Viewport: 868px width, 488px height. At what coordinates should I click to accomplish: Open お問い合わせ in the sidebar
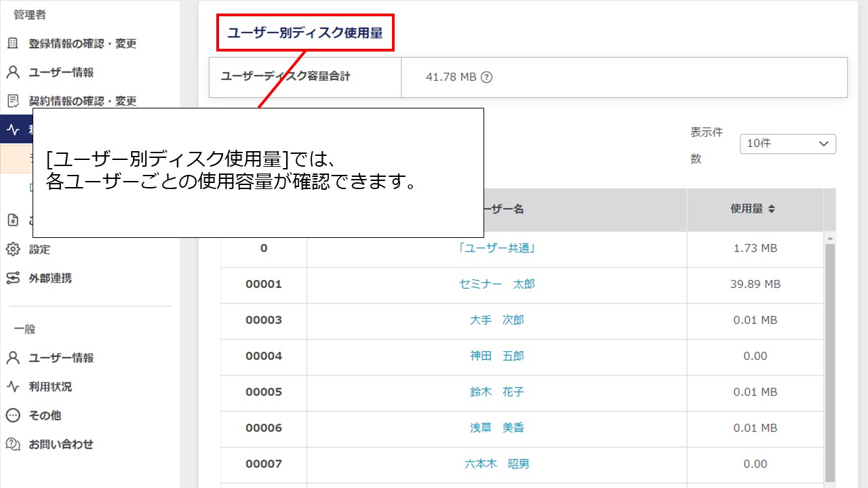click(x=61, y=445)
